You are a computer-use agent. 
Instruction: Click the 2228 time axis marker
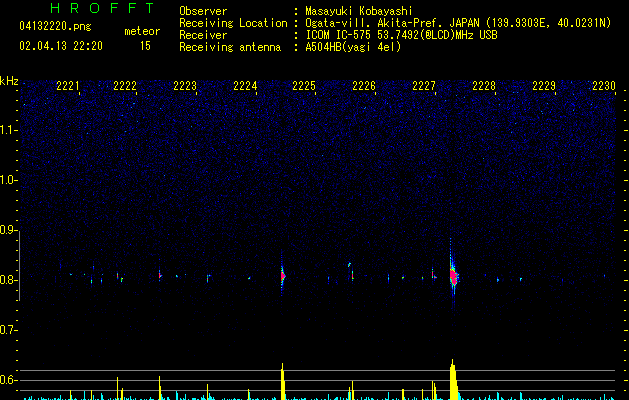tap(484, 86)
